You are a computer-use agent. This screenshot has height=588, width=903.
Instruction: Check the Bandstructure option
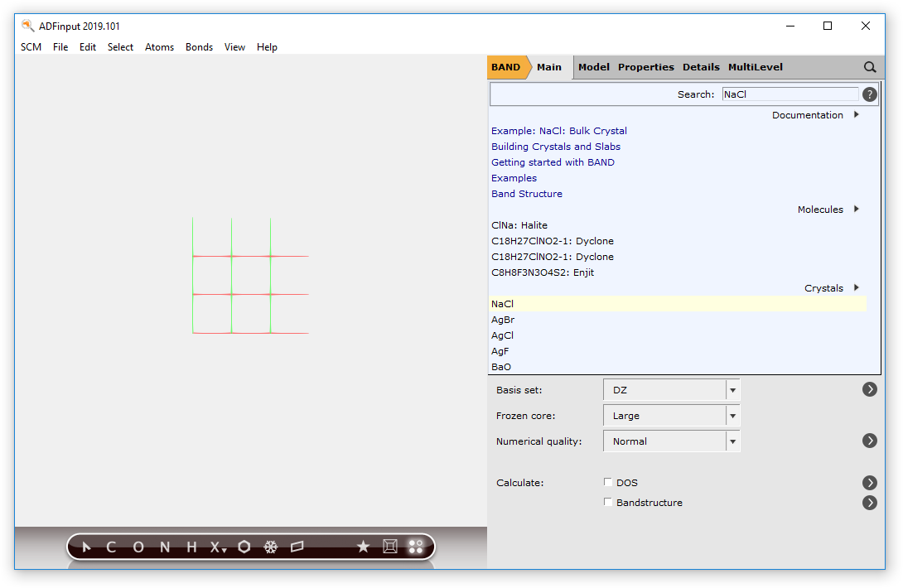608,502
